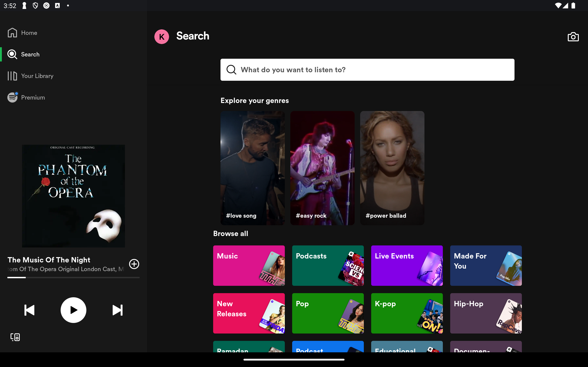Click the song progress bar
The image size is (588, 367).
click(x=73, y=278)
